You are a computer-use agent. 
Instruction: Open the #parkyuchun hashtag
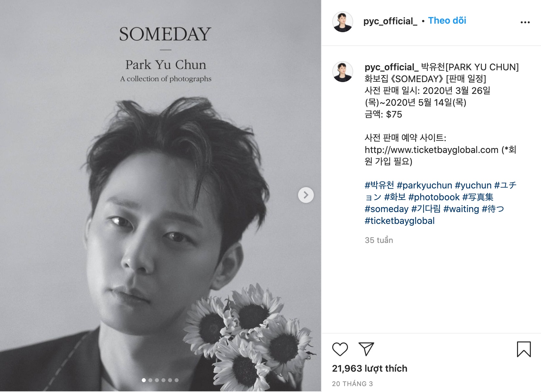[424, 185]
